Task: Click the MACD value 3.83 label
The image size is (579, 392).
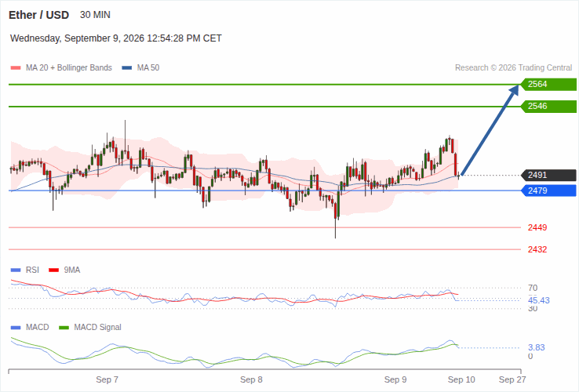Action: click(536, 347)
